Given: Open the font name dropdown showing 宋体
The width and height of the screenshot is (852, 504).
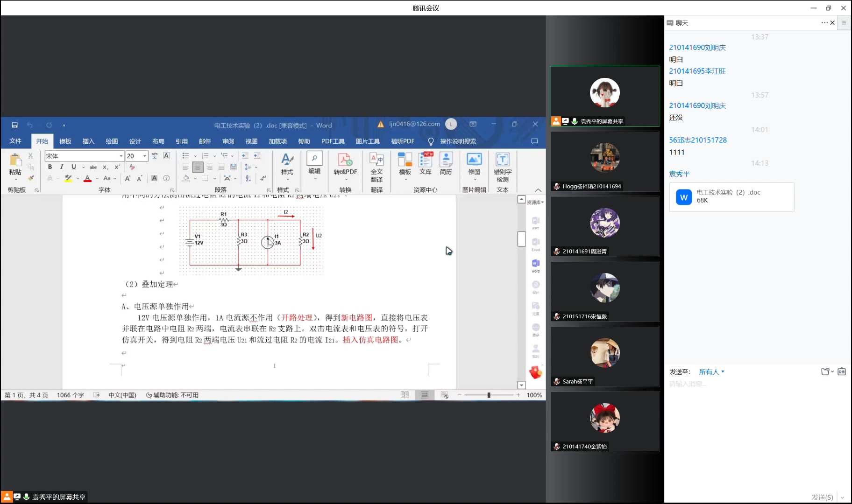Looking at the screenshot, I should pyautogui.click(x=121, y=156).
